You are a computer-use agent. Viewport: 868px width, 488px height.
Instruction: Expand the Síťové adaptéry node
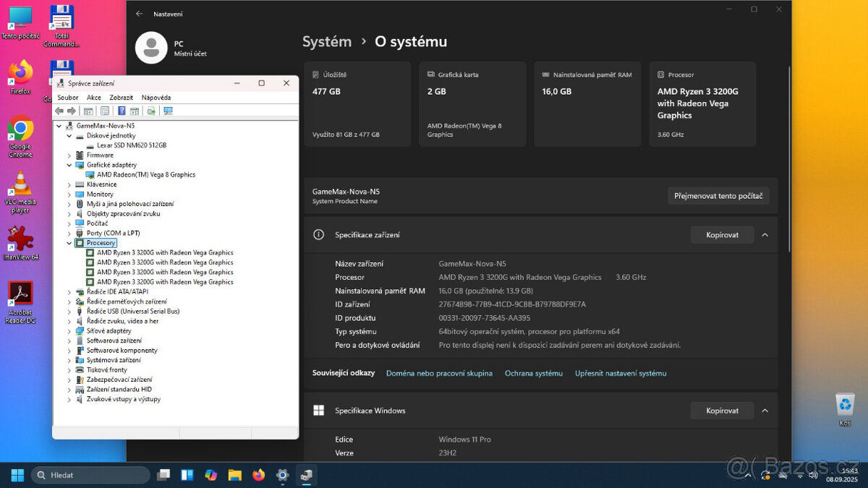tap(69, 330)
